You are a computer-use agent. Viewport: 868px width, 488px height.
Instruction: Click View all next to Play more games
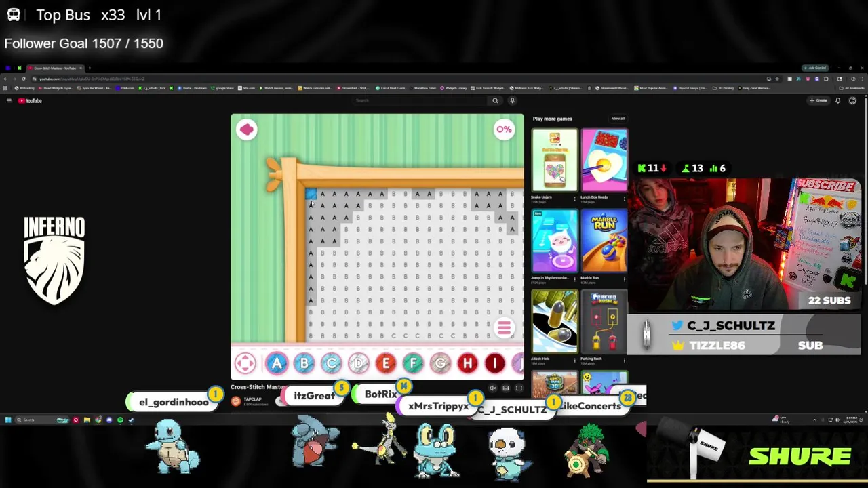click(x=618, y=119)
